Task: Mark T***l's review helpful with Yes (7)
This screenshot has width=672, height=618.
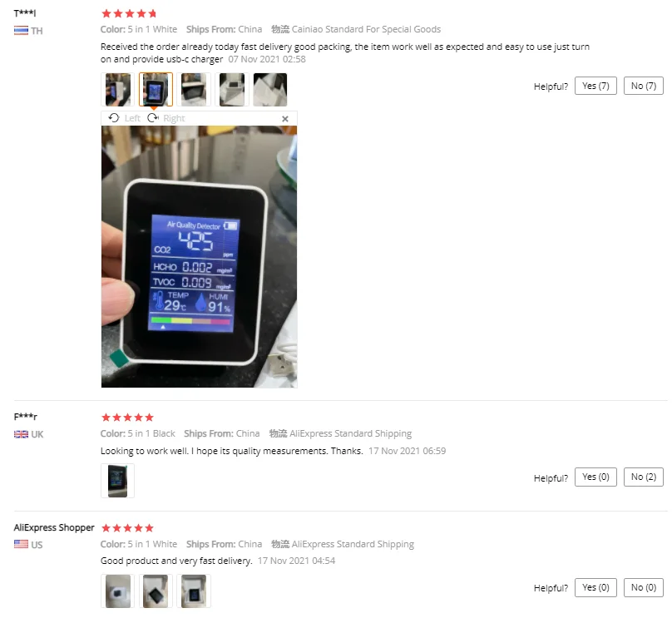Action: 595,86
